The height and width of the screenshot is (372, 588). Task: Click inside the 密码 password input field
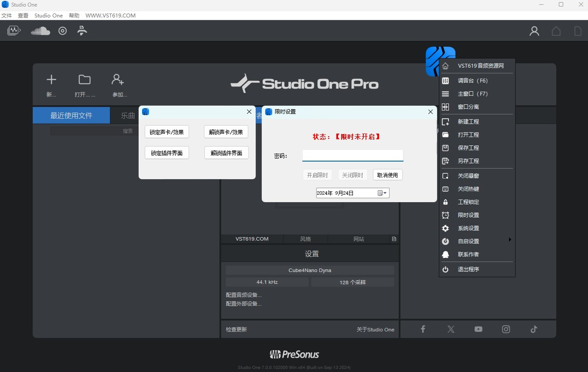click(352, 155)
